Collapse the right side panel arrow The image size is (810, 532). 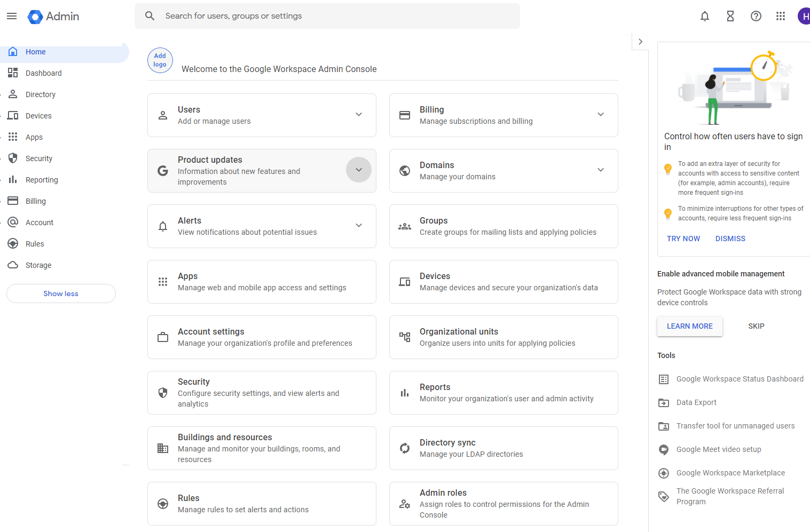(x=640, y=42)
